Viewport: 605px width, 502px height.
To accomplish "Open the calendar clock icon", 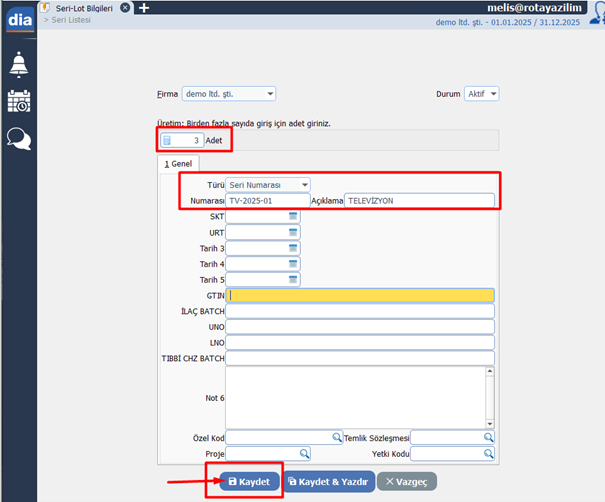I will coord(18,101).
